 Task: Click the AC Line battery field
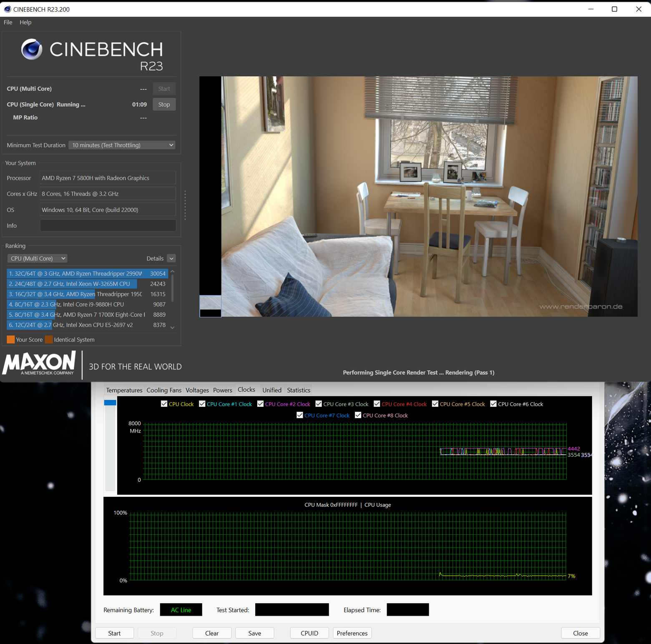point(181,610)
